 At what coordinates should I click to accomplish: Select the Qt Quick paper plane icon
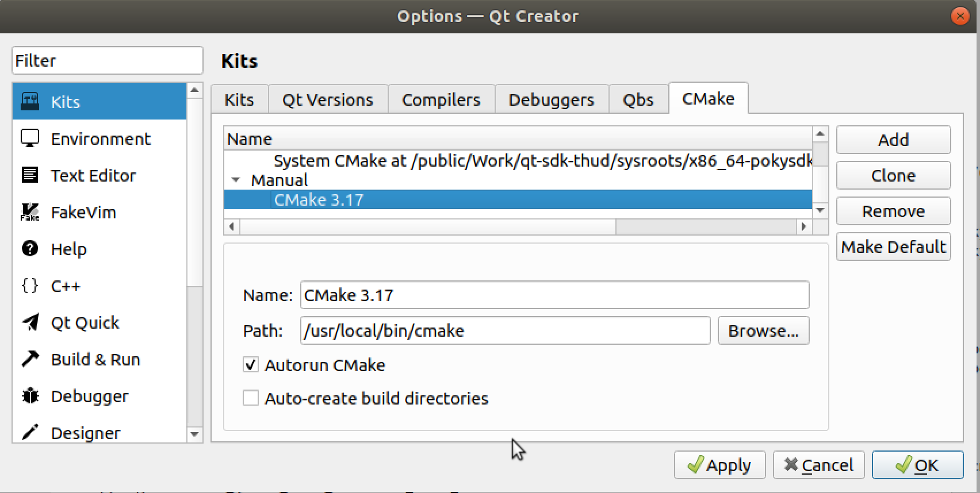(x=30, y=322)
